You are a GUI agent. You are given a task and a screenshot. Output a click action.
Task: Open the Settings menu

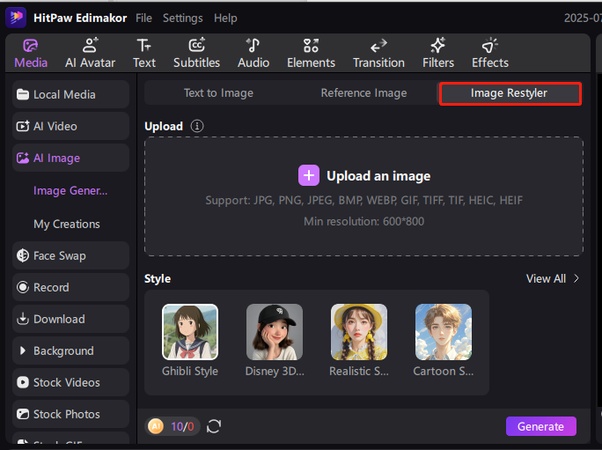click(183, 18)
